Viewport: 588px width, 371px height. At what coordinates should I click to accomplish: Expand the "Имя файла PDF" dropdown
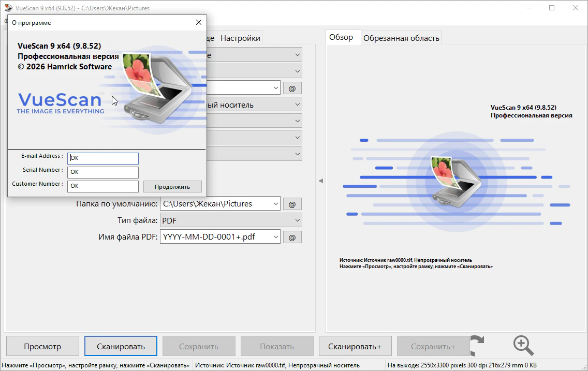[275, 237]
